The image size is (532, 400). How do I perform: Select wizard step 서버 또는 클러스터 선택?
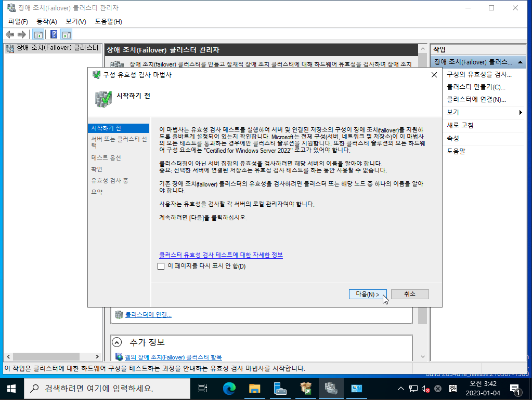119,142
